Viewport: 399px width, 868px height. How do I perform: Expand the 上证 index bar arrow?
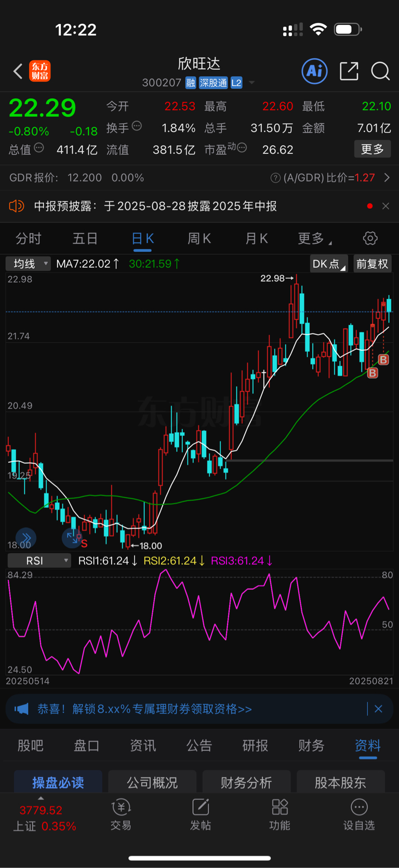[x=41, y=798]
